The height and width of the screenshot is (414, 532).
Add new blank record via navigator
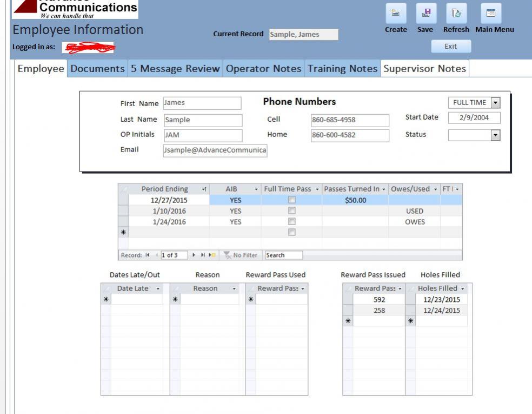coord(210,255)
